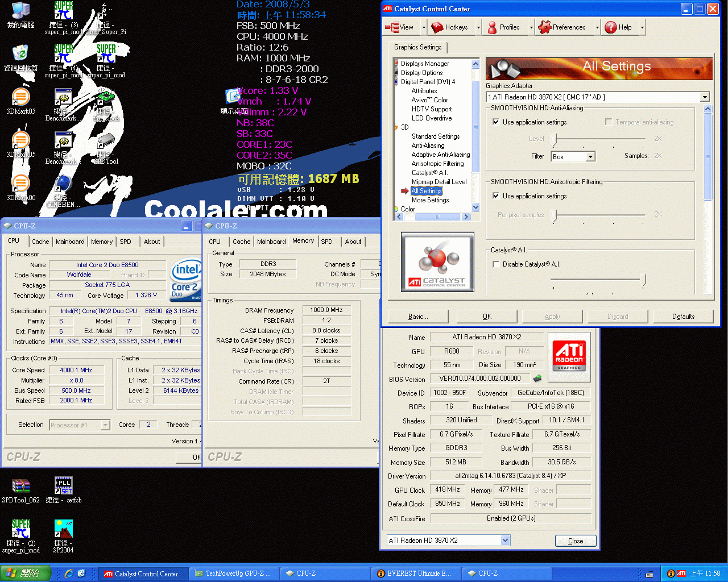Select the SP2004 shortcut icon
728x582 pixels.
(63, 537)
